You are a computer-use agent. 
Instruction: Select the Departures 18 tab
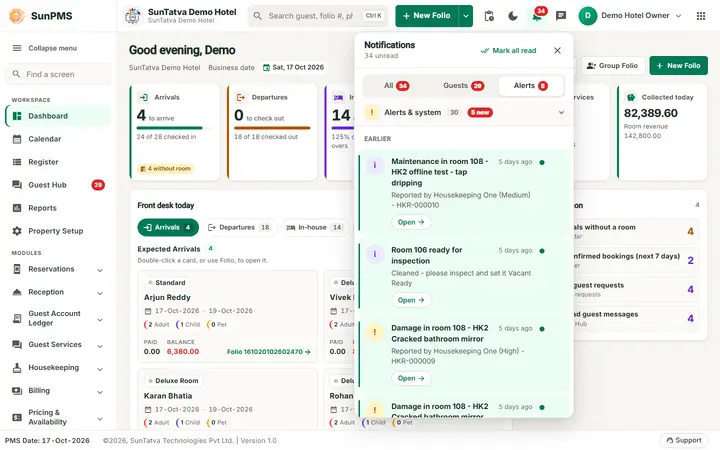coord(239,227)
